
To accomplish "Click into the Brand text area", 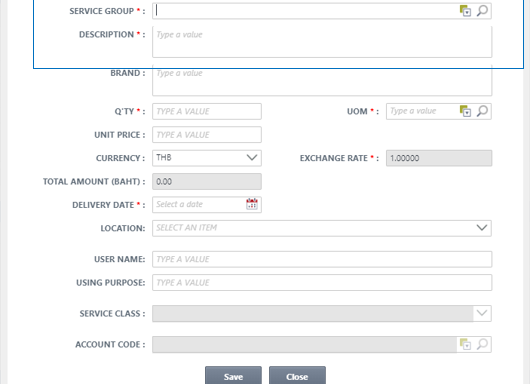I will pos(322,80).
